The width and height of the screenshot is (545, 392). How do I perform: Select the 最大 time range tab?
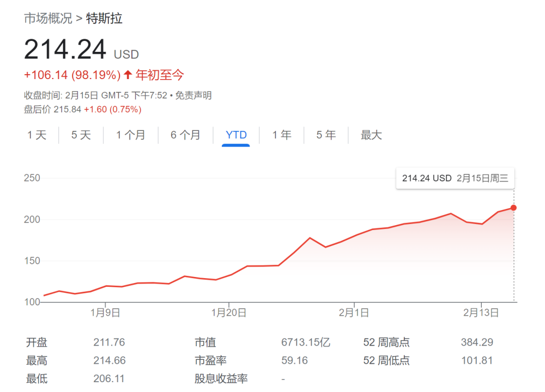click(371, 135)
